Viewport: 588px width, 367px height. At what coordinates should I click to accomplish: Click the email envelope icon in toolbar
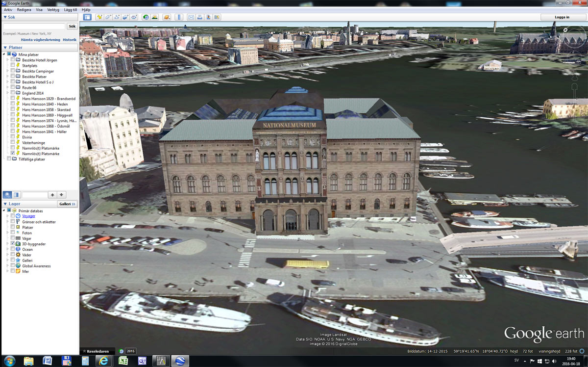click(x=192, y=17)
